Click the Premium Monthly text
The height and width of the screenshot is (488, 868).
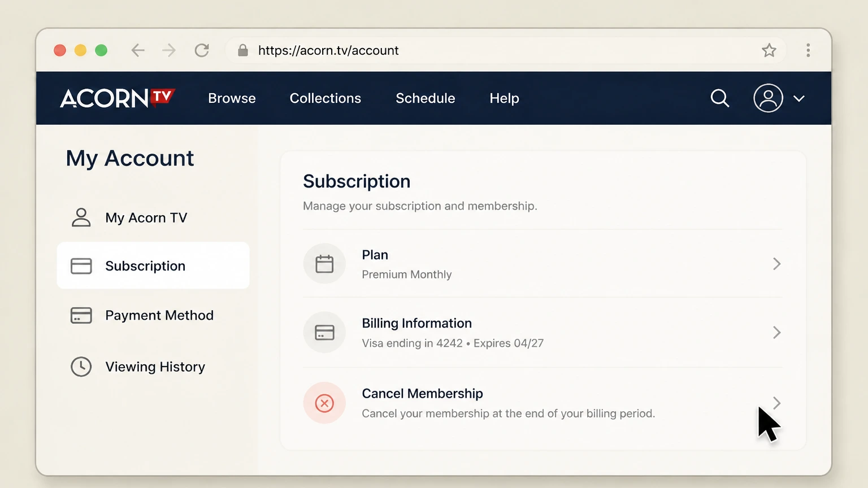point(406,274)
